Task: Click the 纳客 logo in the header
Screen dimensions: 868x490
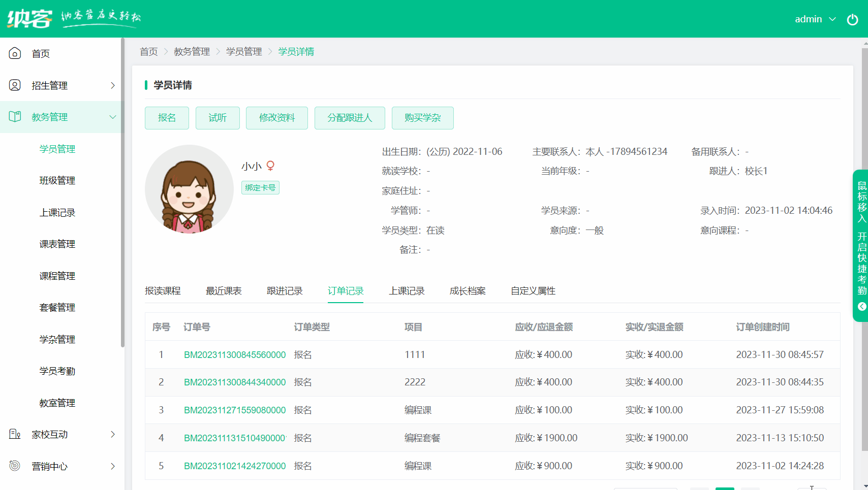Action: 29,18
